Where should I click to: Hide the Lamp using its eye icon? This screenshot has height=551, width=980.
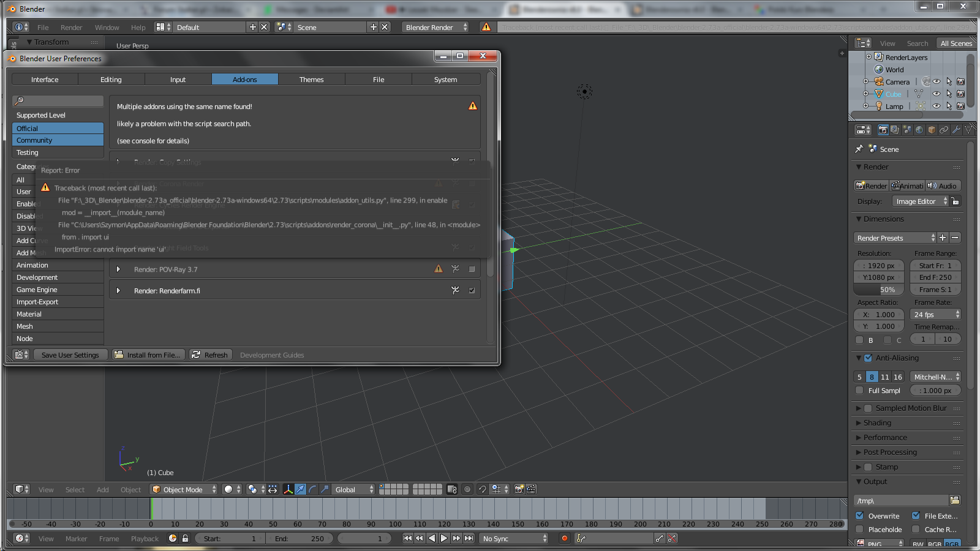point(937,106)
